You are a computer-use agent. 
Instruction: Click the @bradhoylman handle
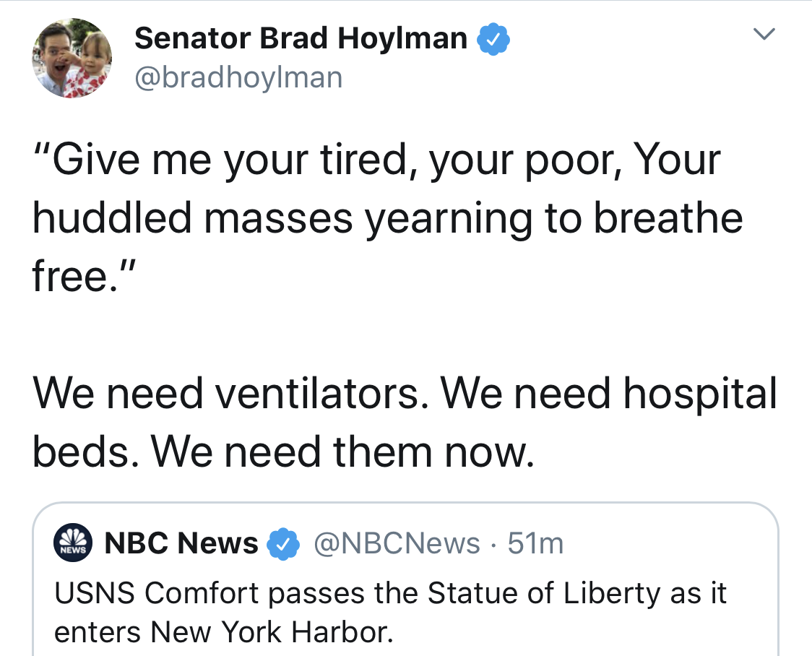point(238,77)
